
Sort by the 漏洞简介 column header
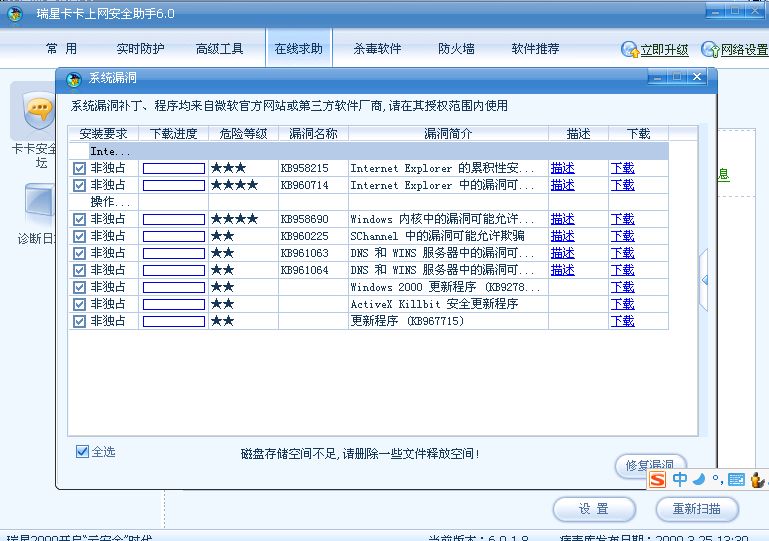click(x=448, y=133)
